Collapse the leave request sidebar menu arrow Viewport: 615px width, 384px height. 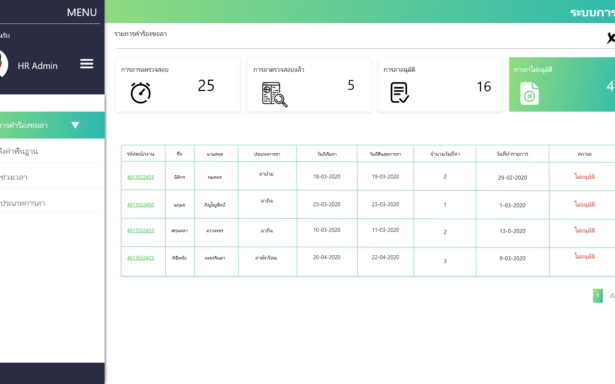click(75, 125)
